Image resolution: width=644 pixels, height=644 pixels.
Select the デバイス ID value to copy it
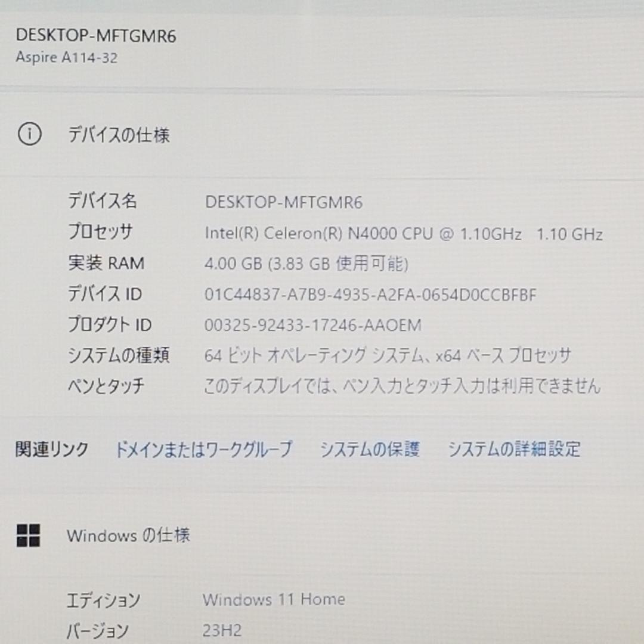coord(370,294)
